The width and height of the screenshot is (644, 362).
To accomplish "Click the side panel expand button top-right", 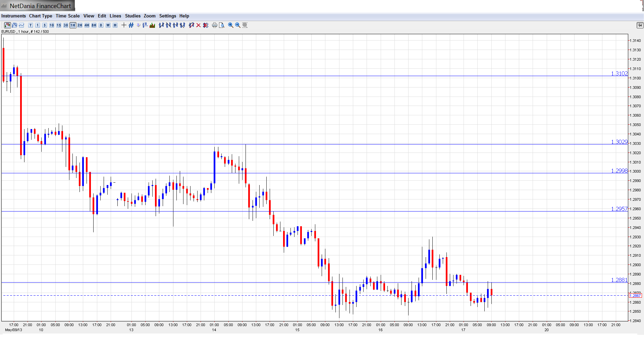I will click(x=639, y=25).
